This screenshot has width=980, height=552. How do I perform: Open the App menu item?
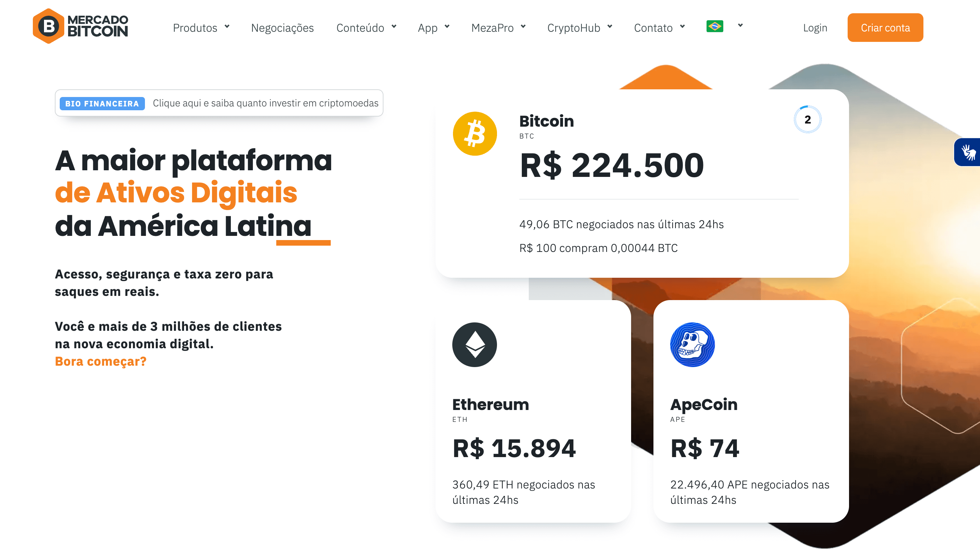pos(433,28)
